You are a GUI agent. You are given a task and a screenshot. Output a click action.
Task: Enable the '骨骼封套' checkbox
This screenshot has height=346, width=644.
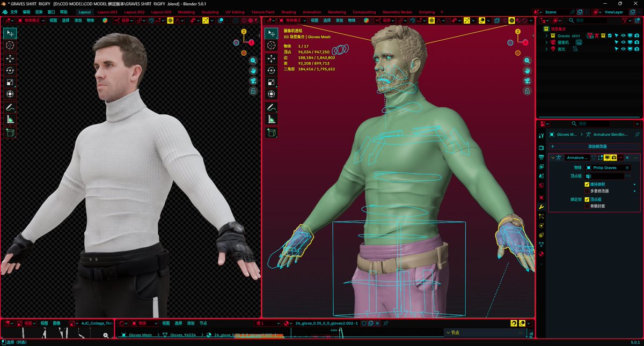(587, 206)
